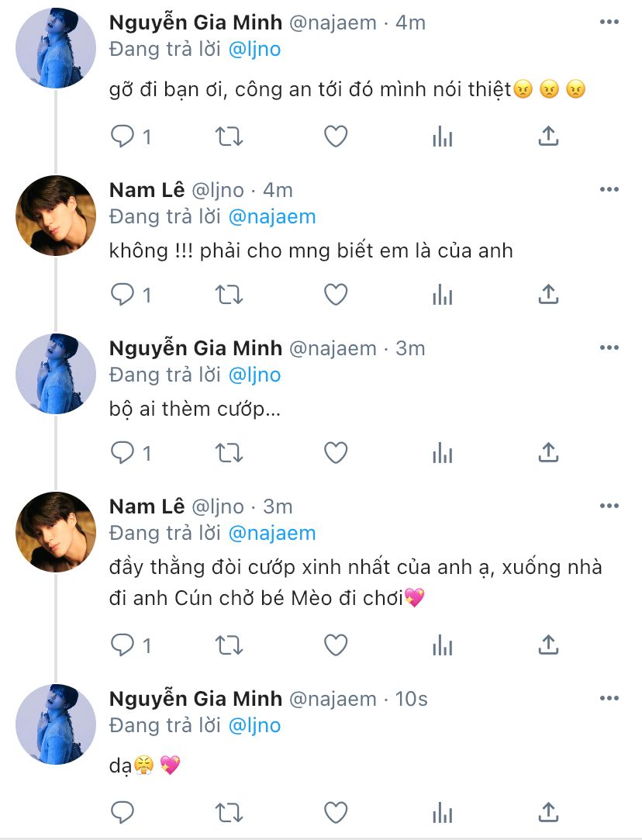
Task: Retweet the "không !!! phải cho mng" tweet
Action: tap(229, 295)
